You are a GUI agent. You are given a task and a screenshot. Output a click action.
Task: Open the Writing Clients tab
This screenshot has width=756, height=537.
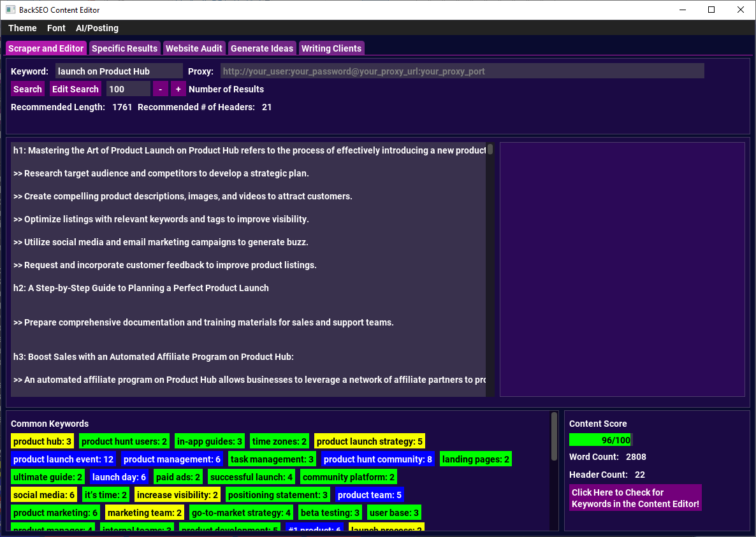coord(331,48)
